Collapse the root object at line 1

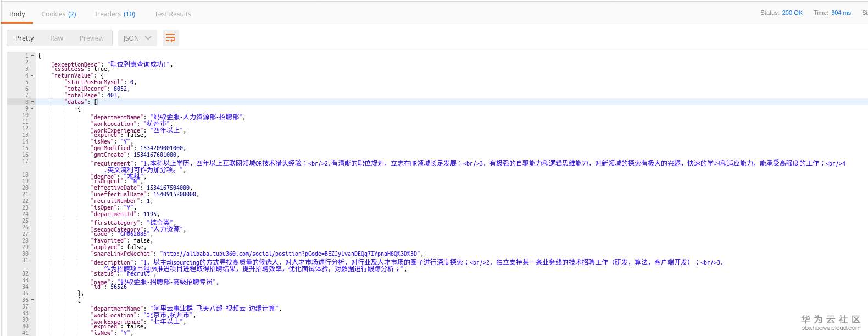(32, 56)
